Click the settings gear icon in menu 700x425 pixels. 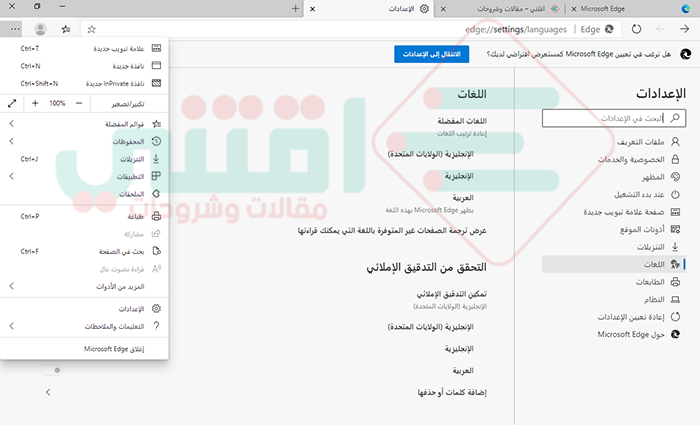(156, 308)
